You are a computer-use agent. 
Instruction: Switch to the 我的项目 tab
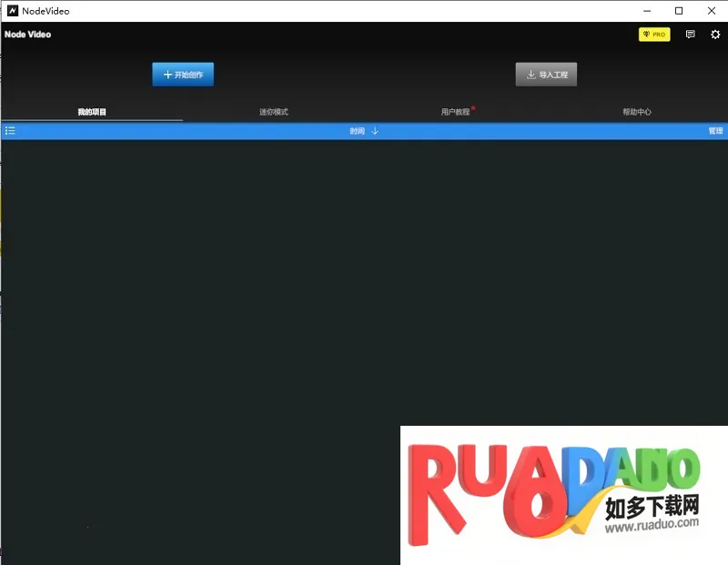[92, 112]
